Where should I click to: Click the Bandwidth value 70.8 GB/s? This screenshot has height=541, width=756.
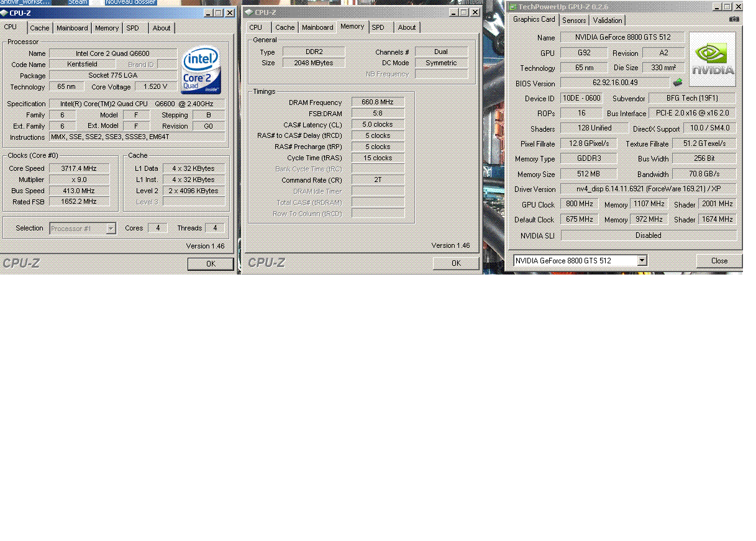click(704, 174)
